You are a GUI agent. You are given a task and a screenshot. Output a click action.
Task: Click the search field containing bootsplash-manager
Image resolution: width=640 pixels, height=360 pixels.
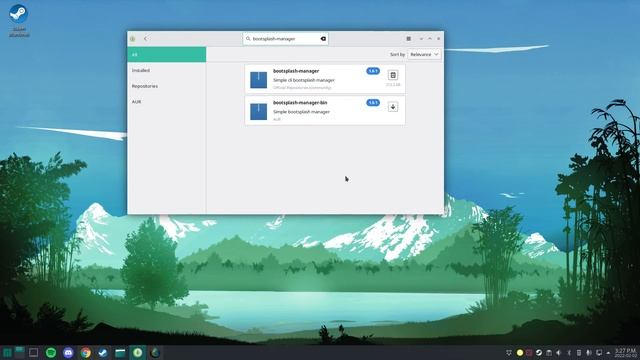(x=285, y=39)
